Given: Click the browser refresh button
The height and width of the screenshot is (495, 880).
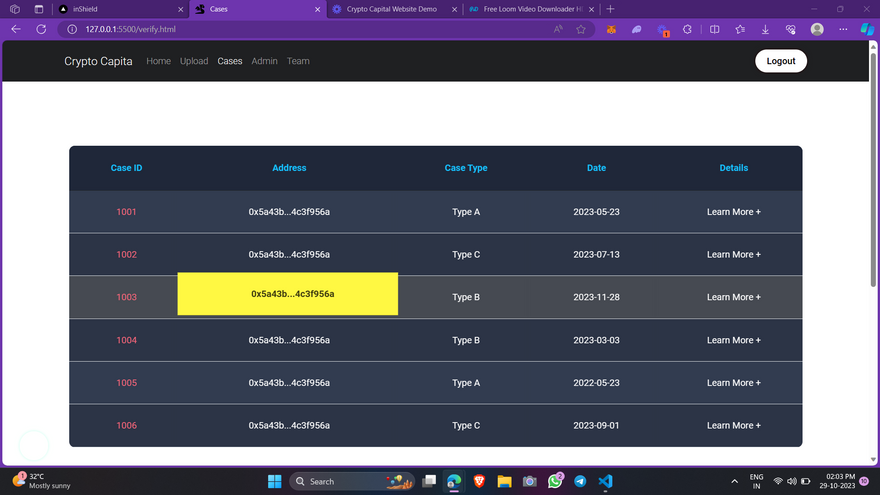Looking at the screenshot, I should 41,29.
